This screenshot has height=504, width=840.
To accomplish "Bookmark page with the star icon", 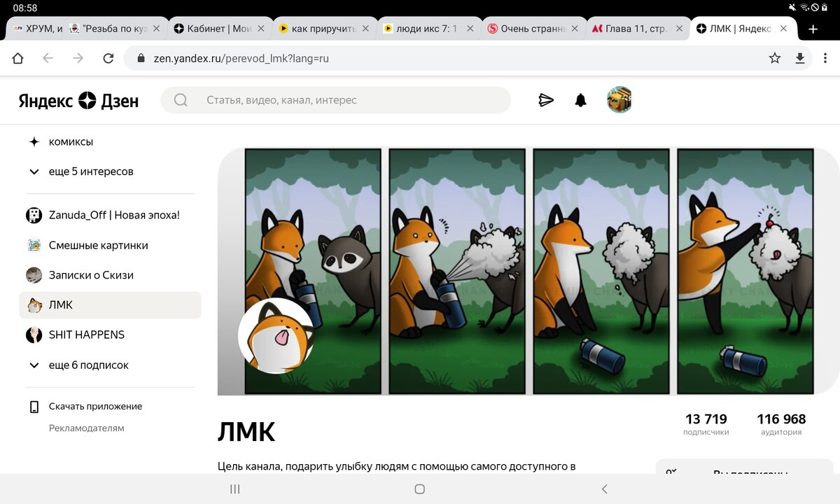I will [774, 58].
